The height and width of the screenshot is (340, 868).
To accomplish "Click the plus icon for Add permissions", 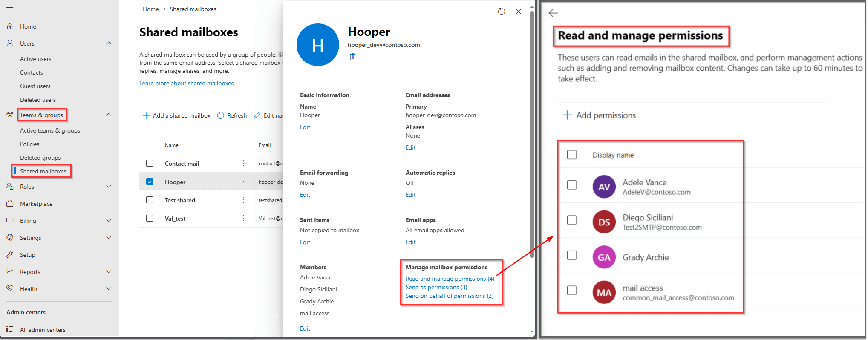I will (x=567, y=115).
